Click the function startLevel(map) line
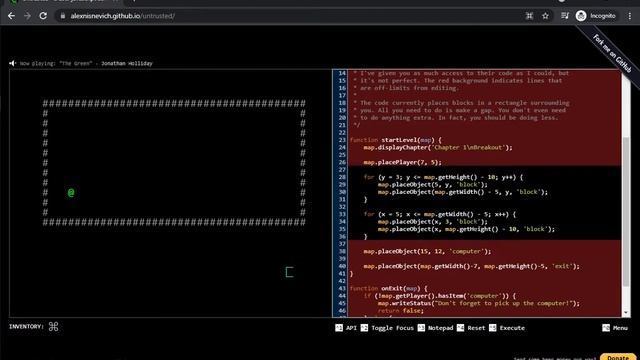Screen dimensions: 640x360 click(x=396, y=140)
